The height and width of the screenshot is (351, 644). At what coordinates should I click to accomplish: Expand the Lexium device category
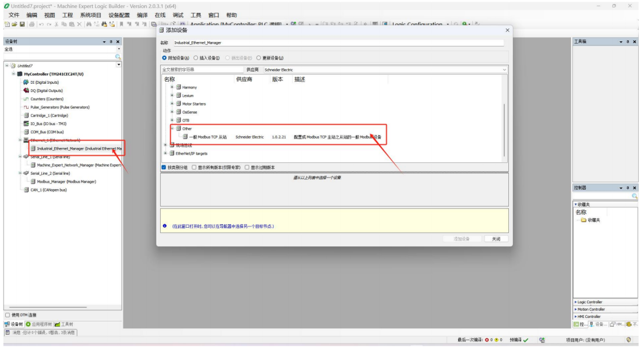(172, 95)
